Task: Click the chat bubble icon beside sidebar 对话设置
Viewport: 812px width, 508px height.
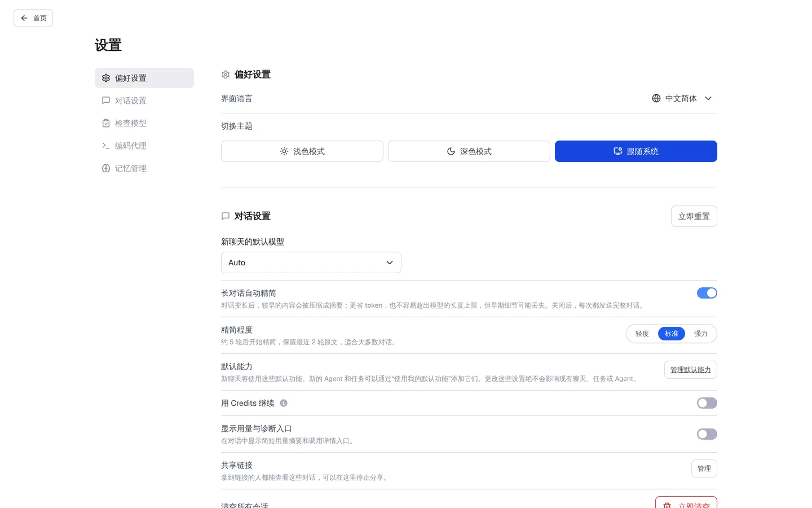Action: (106, 100)
